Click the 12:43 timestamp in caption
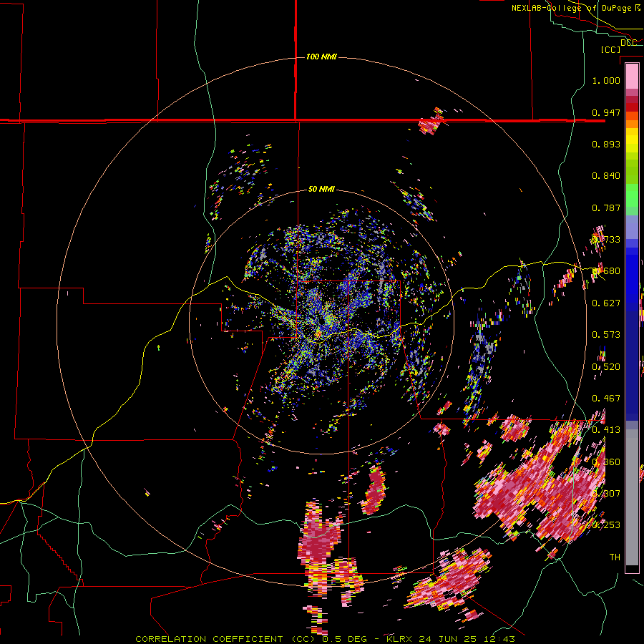This screenshot has height=644, width=644. tap(500, 639)
